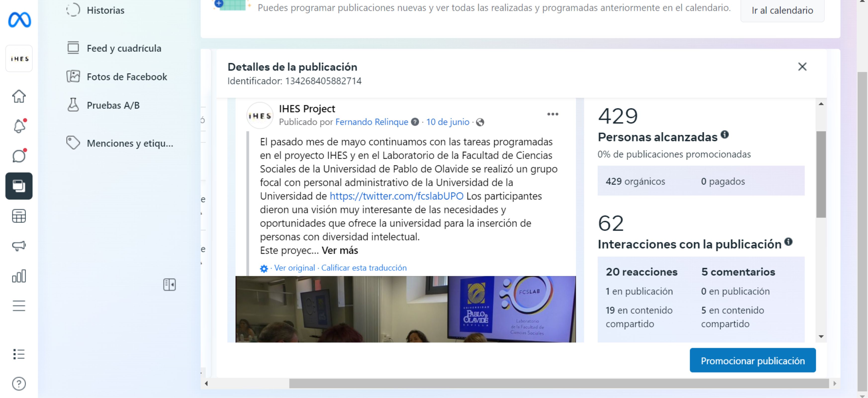Open notifications bell icon
This screenshot has width=868, height=398.
click(19, 126)
